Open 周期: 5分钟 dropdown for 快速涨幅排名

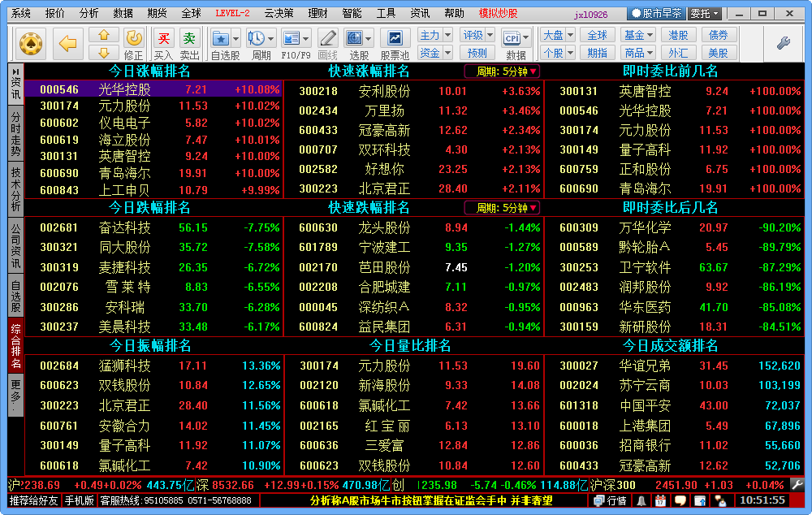click(503, 71)
